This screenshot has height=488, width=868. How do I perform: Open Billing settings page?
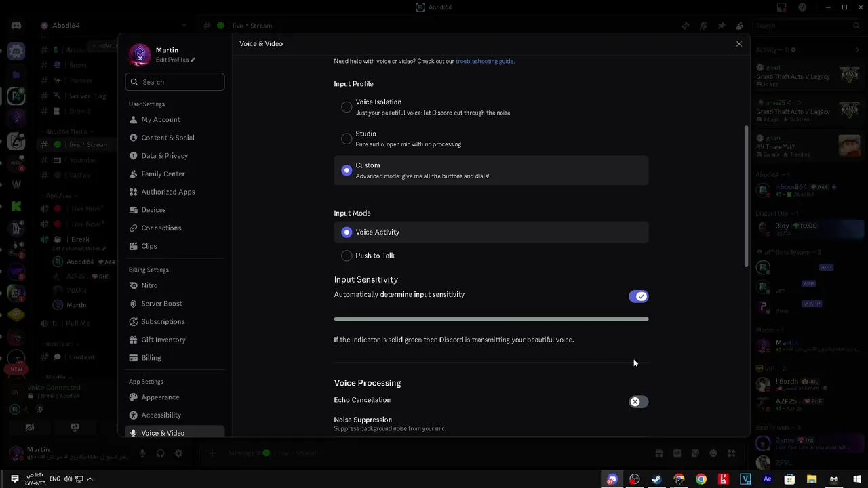click(175, 358)
